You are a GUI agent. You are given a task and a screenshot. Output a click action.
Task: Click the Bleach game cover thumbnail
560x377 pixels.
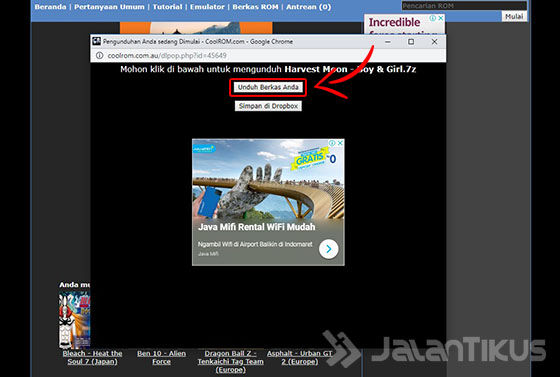click(74, 320)
